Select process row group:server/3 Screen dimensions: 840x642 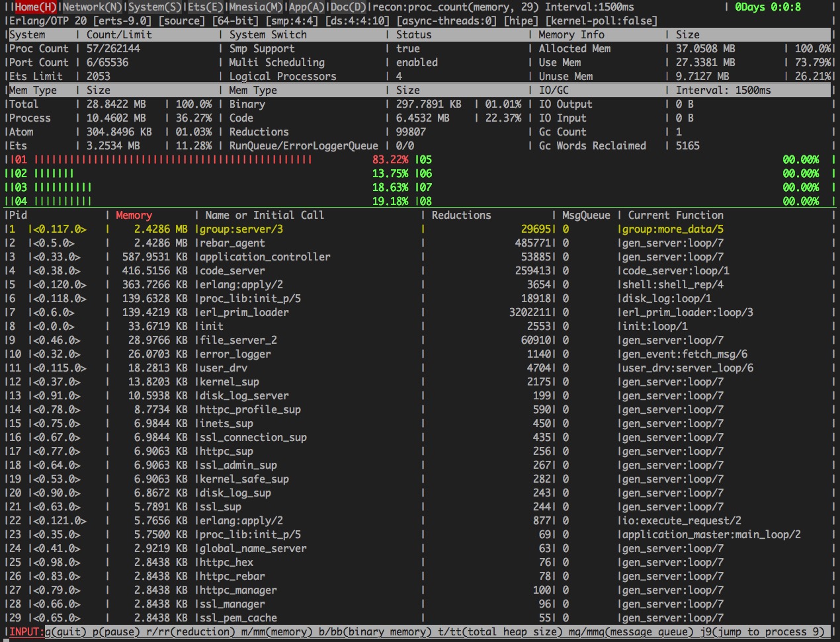tap(419, 229)
